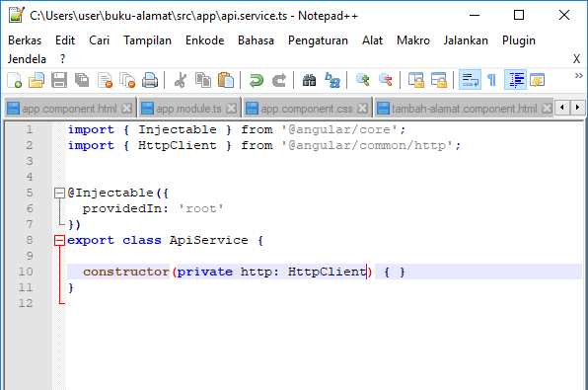This screenshot has width=588, height=390.
Task: Close the app.module.ts tab
Action: [x=232, y=109]
